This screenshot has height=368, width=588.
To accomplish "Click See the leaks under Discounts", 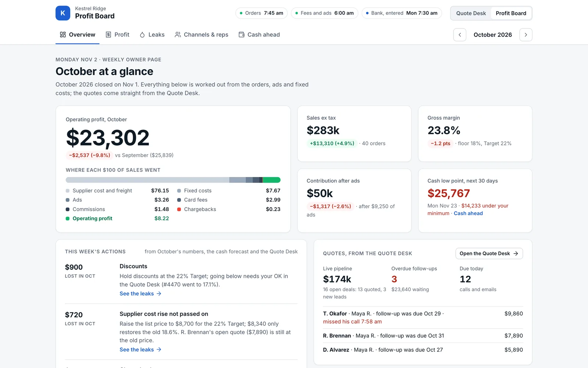I will [140, 294].
